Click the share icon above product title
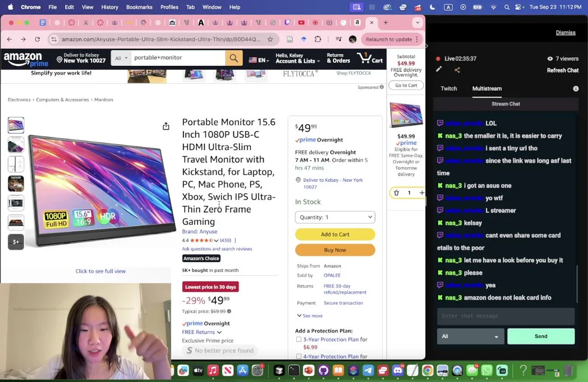Screen dimensions: 588x382 [x=166, y=126]
